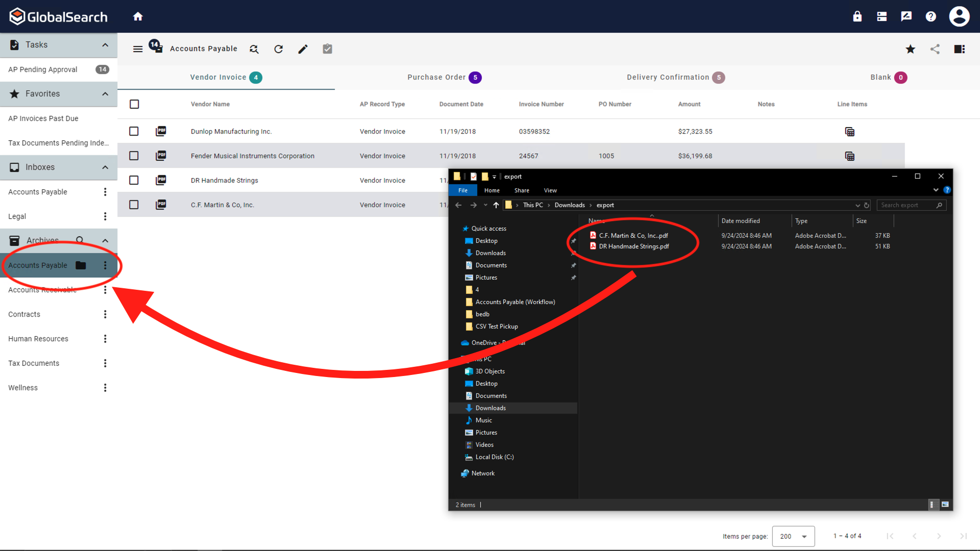Viewport: 980px width, 551px height.
Task: Go to next page of results
Action: coord(939,536)
